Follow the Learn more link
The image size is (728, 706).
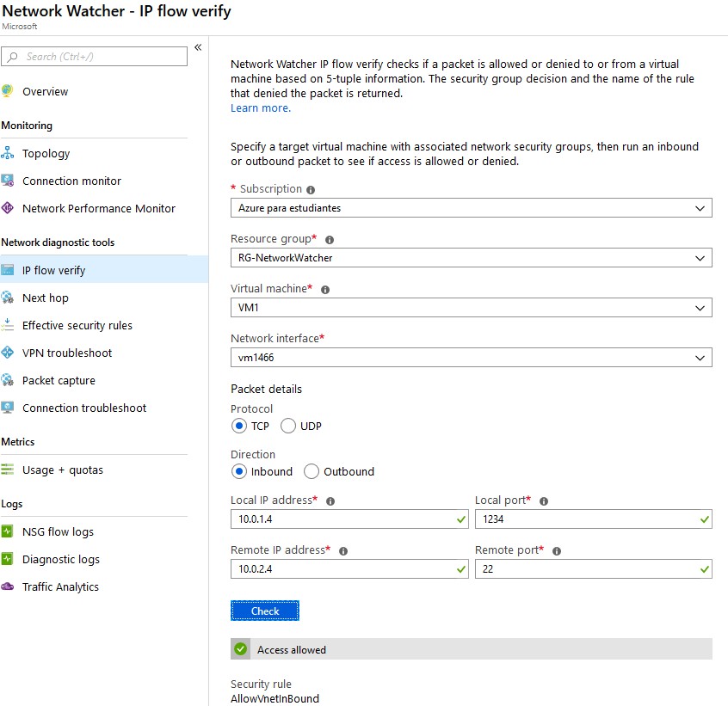click(261, 108)
